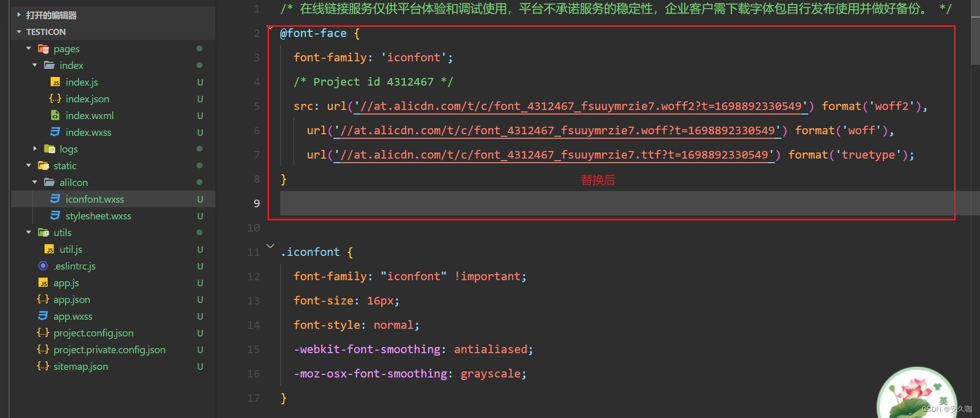Open sitemap.json file
The image size is (980, 418).
point(81,366)
